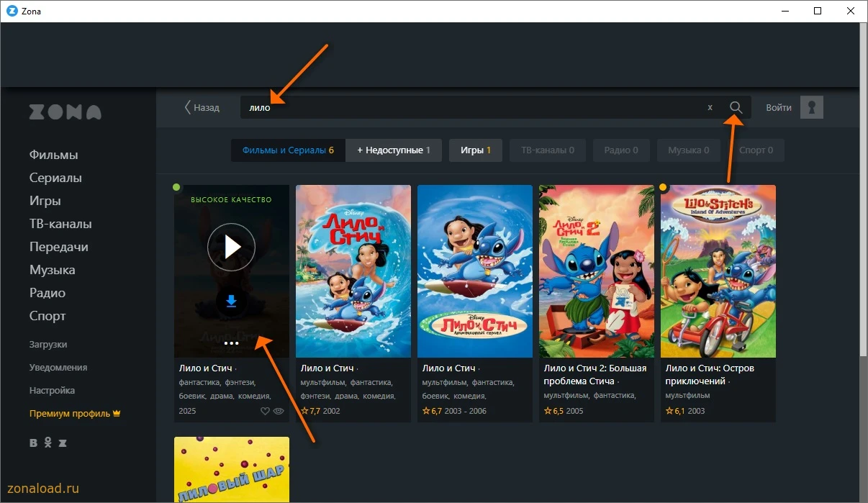Add 2025 Лило и Стич to favorites heart
The height and width of the screenshot is (503, 868).
[265, 411]
